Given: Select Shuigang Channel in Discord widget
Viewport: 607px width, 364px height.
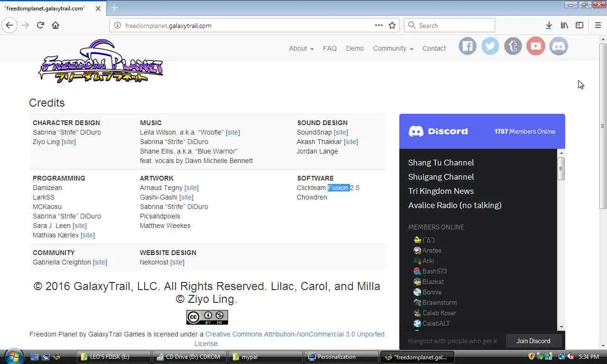Looking at the screenshot, I should point(441,177).
